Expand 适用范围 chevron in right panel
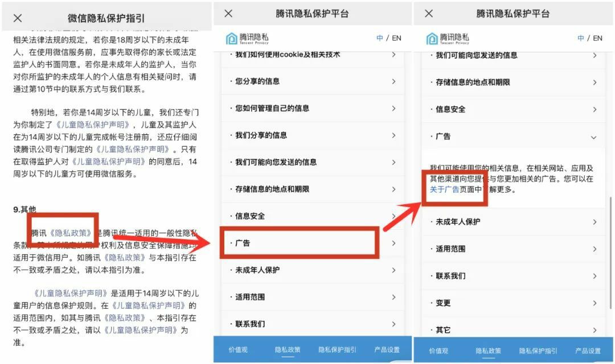This screenshot has width=615, height=364. click(594, 249)
